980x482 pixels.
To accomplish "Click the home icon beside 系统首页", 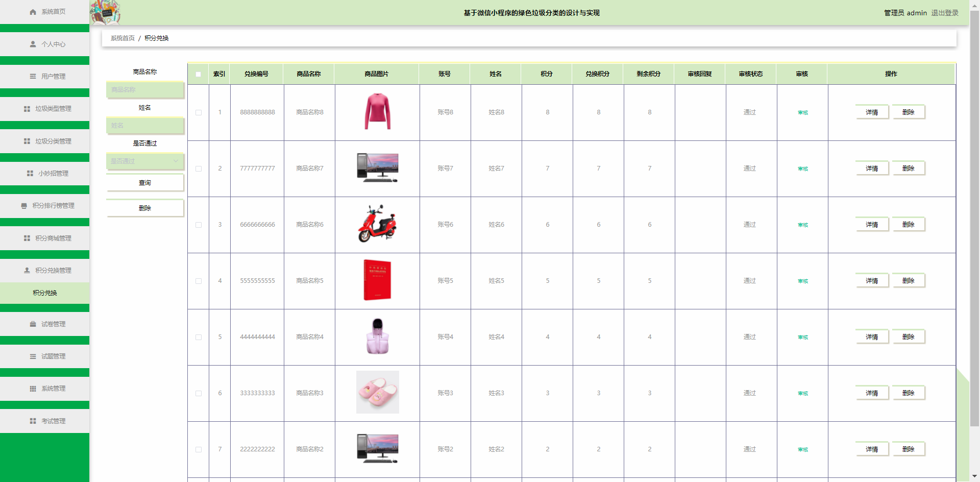I will click(x=33, y=12).
